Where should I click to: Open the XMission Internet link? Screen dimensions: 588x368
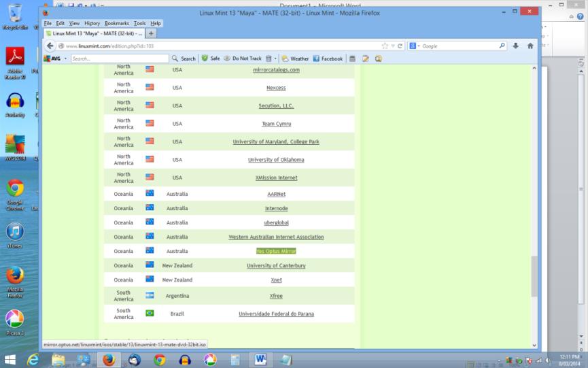pyautogui.click(x=277, y=178)
